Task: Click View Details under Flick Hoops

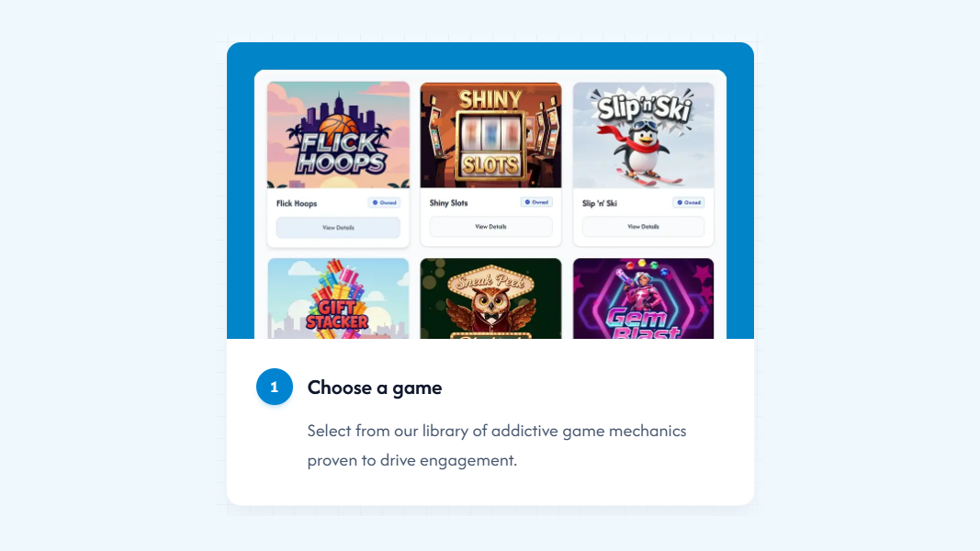Action: tap(338, 228)
